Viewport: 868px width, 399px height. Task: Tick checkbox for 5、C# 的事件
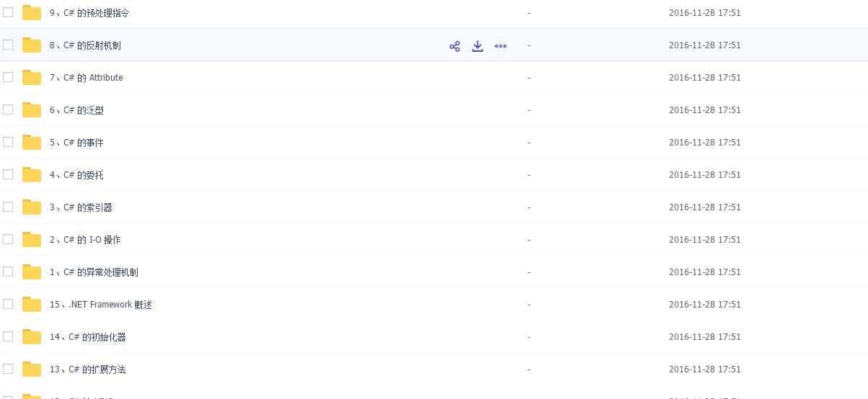[8, 142]
